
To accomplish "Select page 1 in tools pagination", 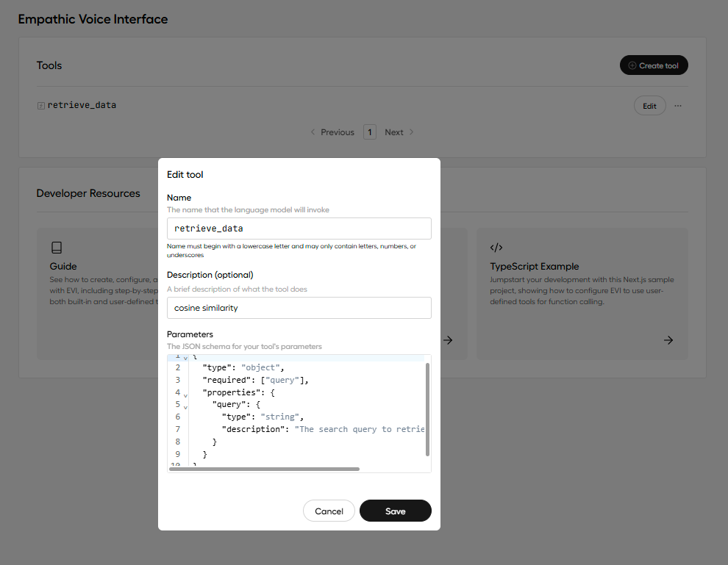I will pyautogui.click(x=370, y=132).
